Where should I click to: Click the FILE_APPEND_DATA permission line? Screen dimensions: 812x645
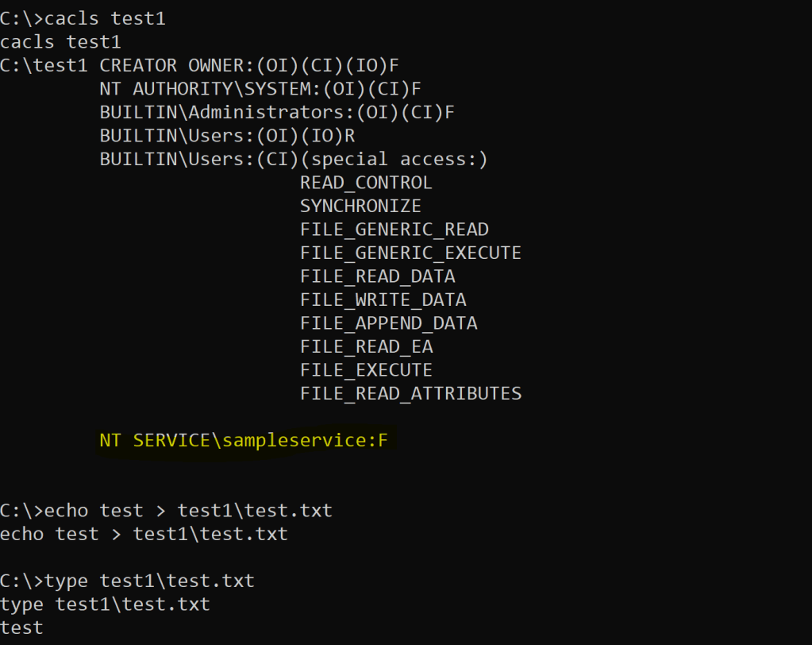click(388, 323)
